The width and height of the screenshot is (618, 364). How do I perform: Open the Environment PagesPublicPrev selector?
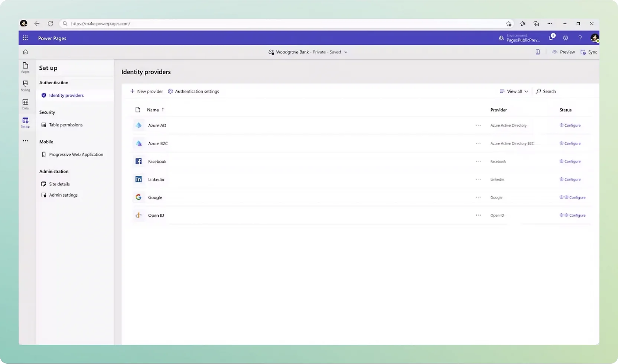[520, 38]
